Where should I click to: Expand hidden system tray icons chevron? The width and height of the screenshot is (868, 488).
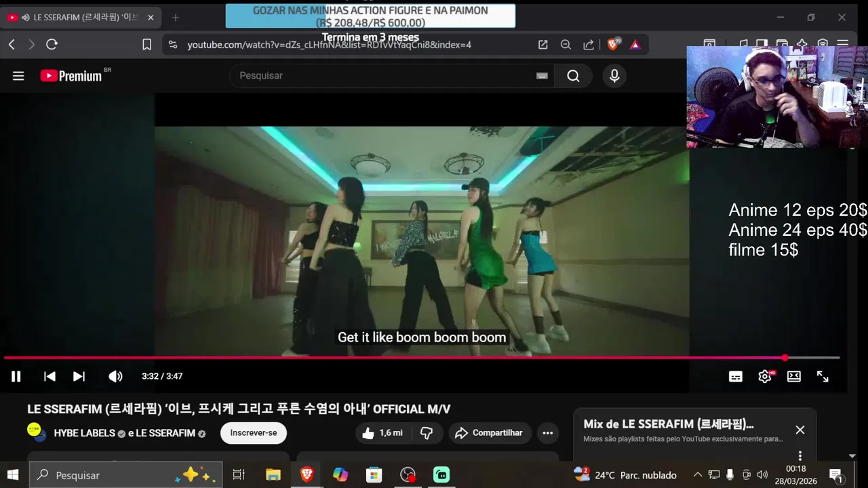point(697,475)
